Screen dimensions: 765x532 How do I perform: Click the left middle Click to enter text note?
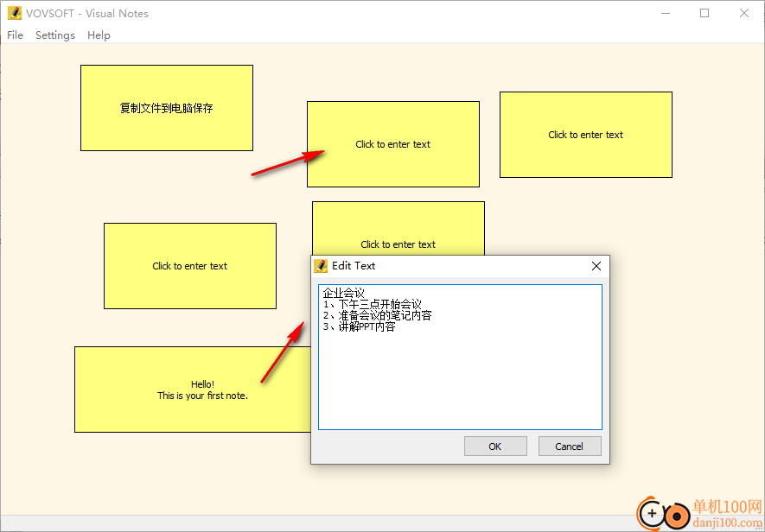click(x=190, y=266)
